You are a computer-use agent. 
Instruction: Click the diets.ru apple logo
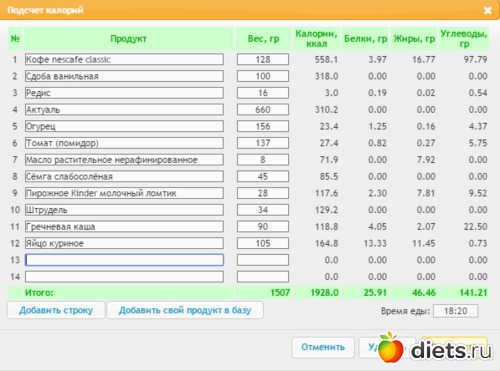pyautogui.click(x=390, y=347)
